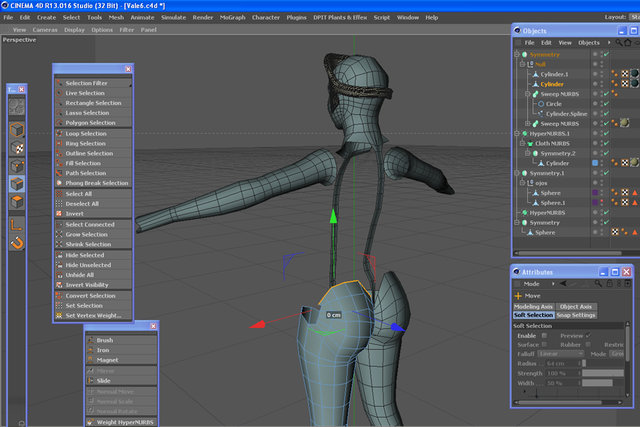Collapse the Symmetry object tree node
Screen dimensions: 640x427
click(x=517, y=54)
